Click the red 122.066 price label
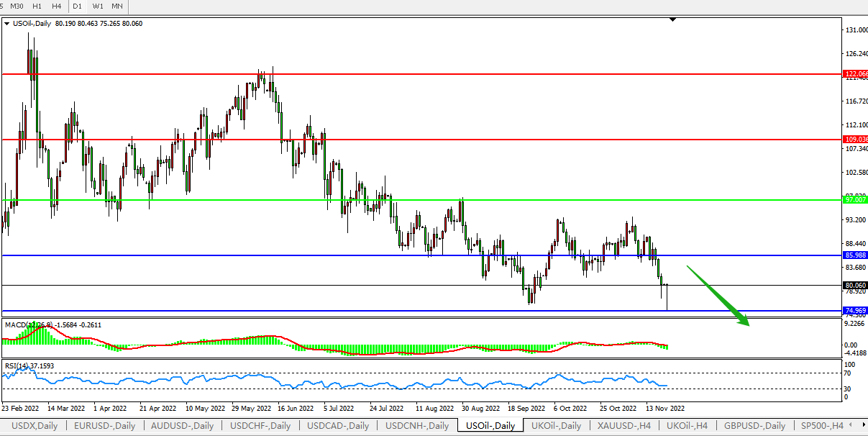Viewport: 868px width, 436px height. 855,74
